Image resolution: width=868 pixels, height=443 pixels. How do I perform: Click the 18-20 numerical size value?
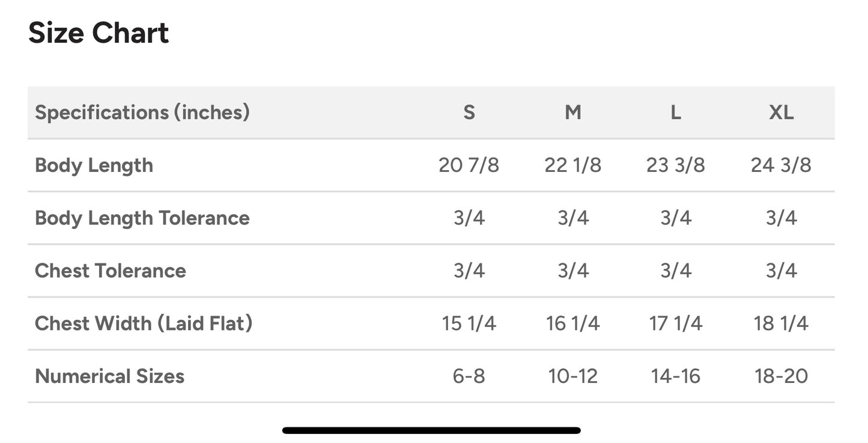[781, 376]
